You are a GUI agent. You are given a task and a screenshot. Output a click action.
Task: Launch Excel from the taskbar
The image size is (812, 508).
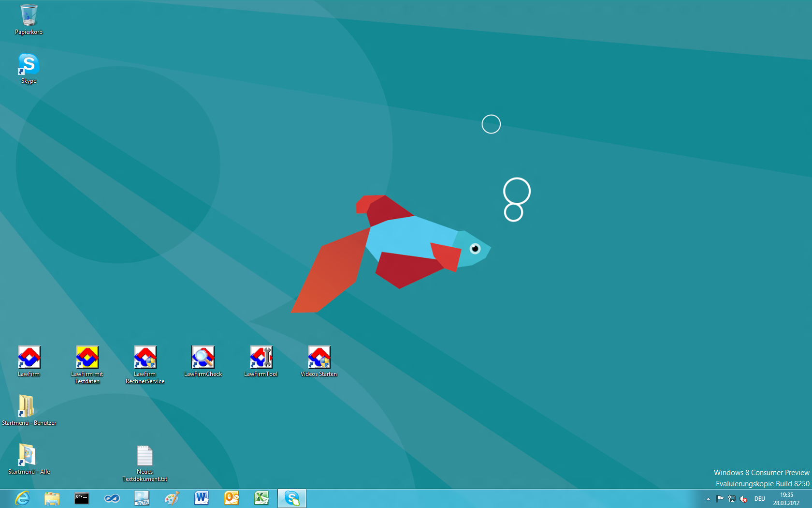261,498
